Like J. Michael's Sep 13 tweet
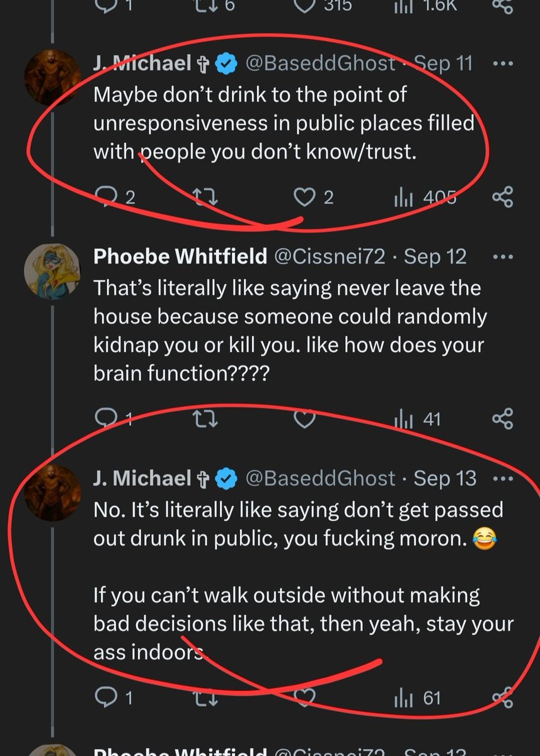 304,698
